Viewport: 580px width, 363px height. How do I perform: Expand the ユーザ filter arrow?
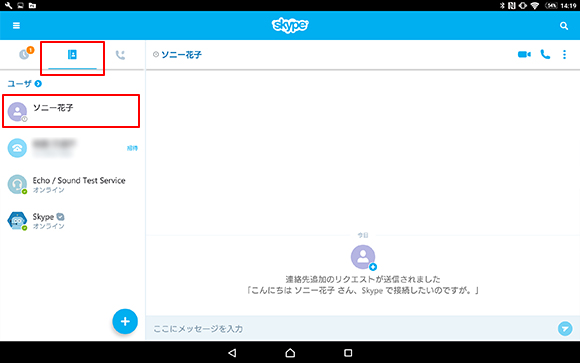click(38, 84)
